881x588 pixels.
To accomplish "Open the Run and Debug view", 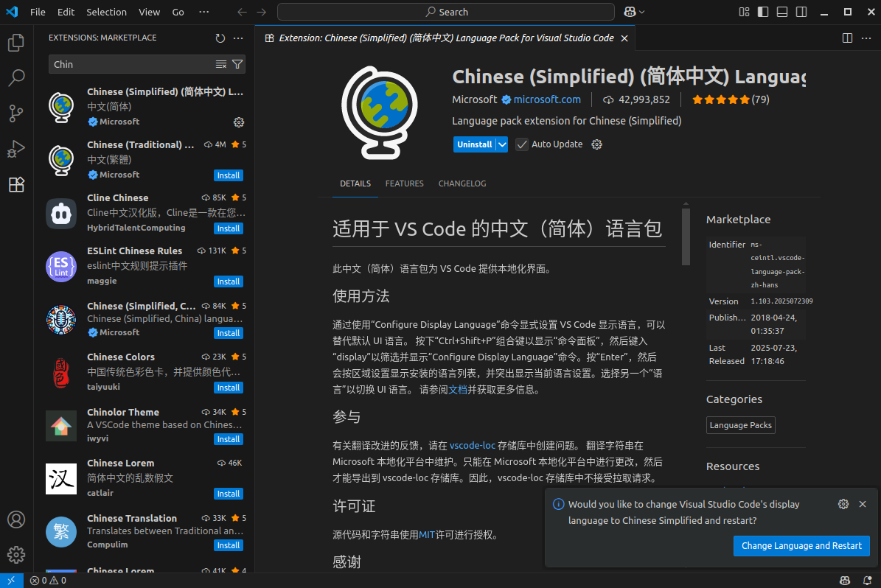I will tap(15, 149).
